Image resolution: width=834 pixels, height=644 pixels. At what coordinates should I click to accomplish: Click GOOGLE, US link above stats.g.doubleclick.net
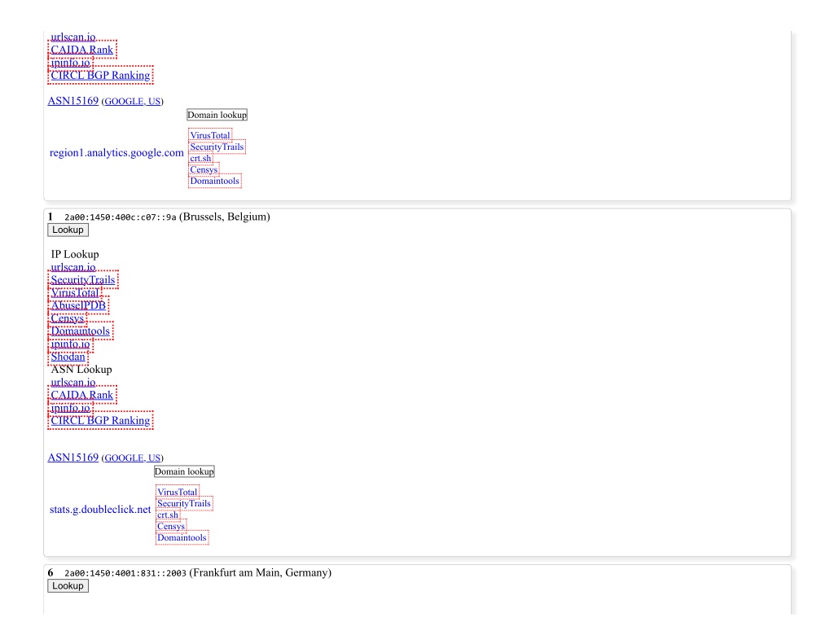pos(133,458)
